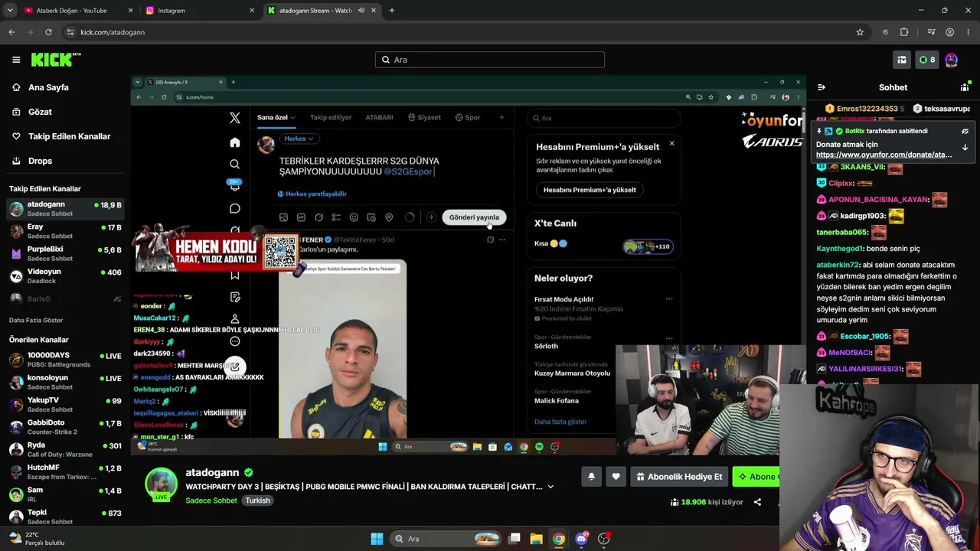Open the GabbiDoto recommended channel
Screen dimensions: 980x551
point(65,427)
